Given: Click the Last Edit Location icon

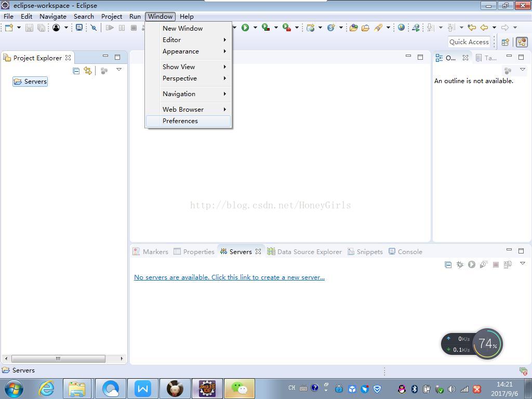Looking at the screenshot, I should (472, 28).
